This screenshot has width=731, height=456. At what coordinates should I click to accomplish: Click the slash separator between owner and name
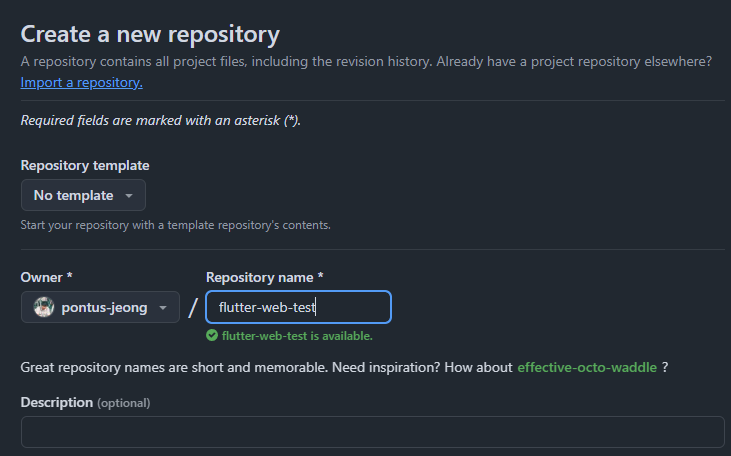pyautogui.click(x=193, y=308)
